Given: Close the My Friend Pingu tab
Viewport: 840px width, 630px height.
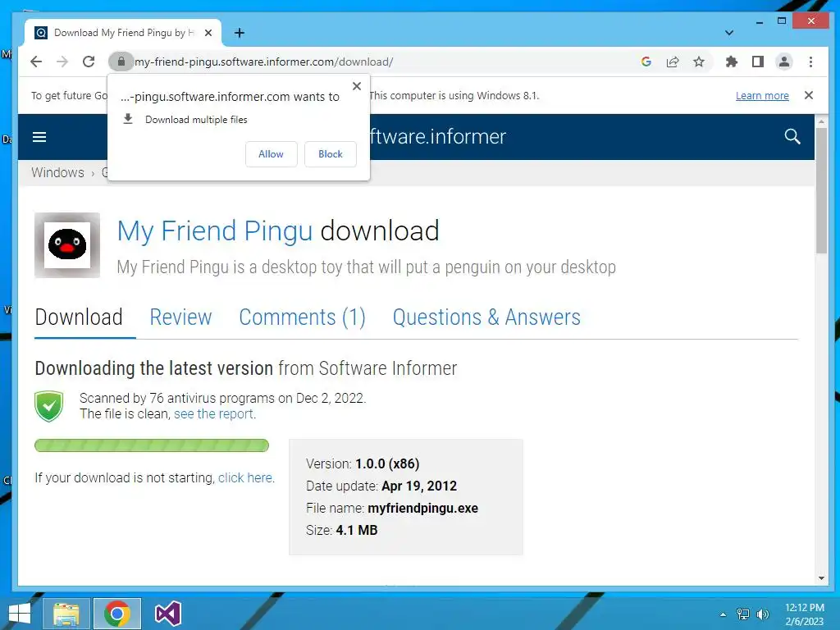Looking at the screenshot, I should pos(208,33).
